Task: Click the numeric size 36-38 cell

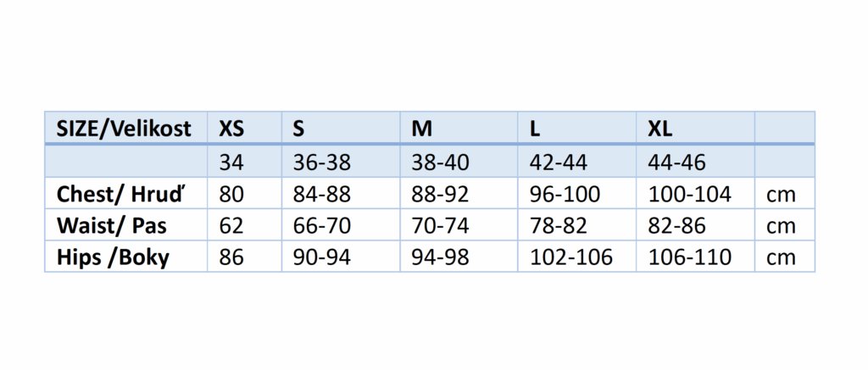Action: [321, 161]
